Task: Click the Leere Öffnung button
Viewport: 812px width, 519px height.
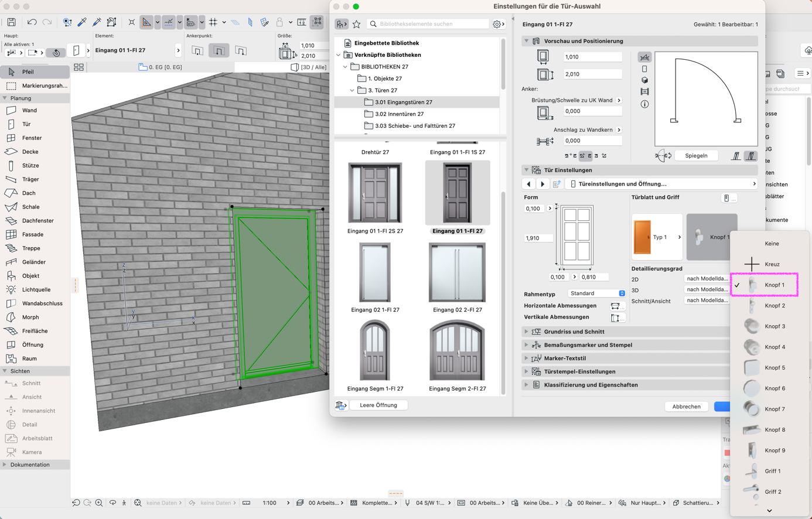Action: tap(378, 405)
